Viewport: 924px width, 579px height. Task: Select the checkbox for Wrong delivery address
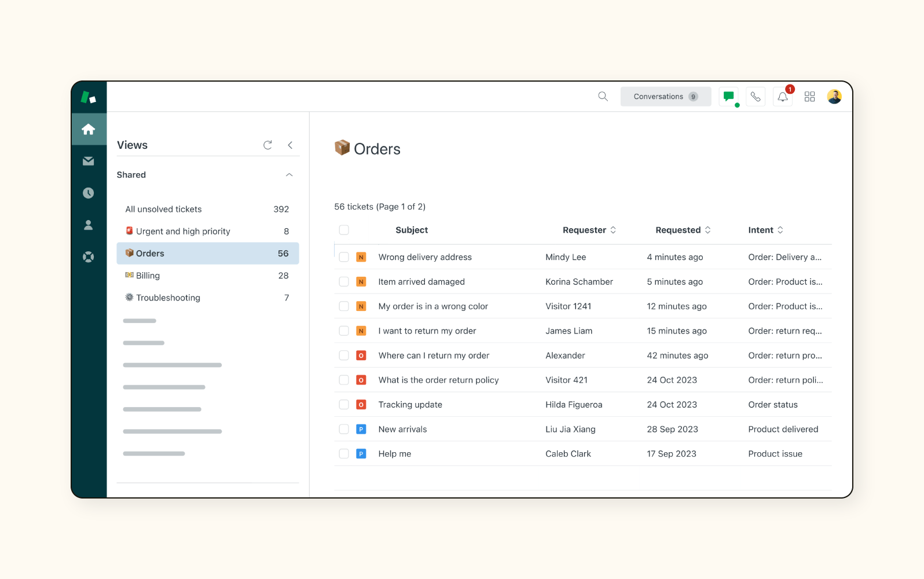[344, 257]
